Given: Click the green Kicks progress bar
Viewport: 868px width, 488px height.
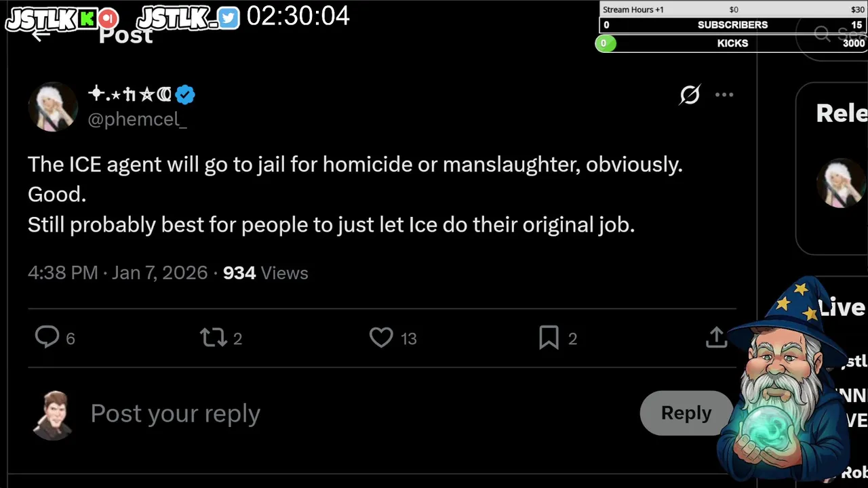Looking at the screenshot, I should (606, 43).
